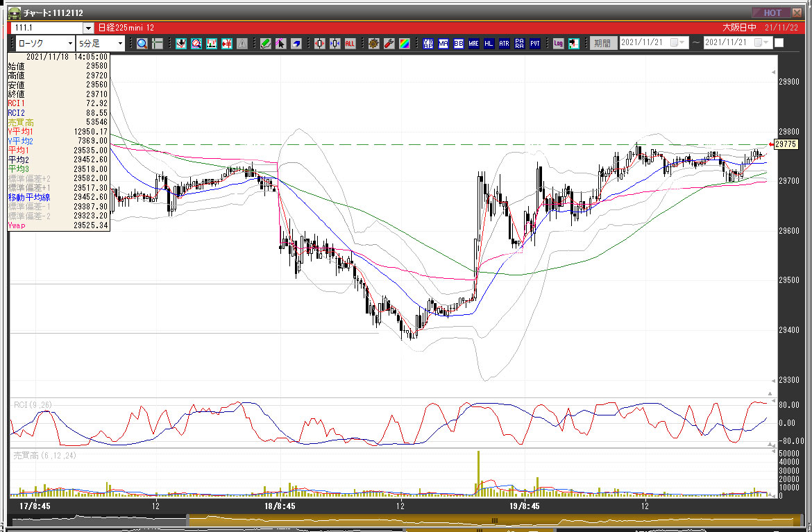Open the end date calendar dropdown

[x=762, y=42]
